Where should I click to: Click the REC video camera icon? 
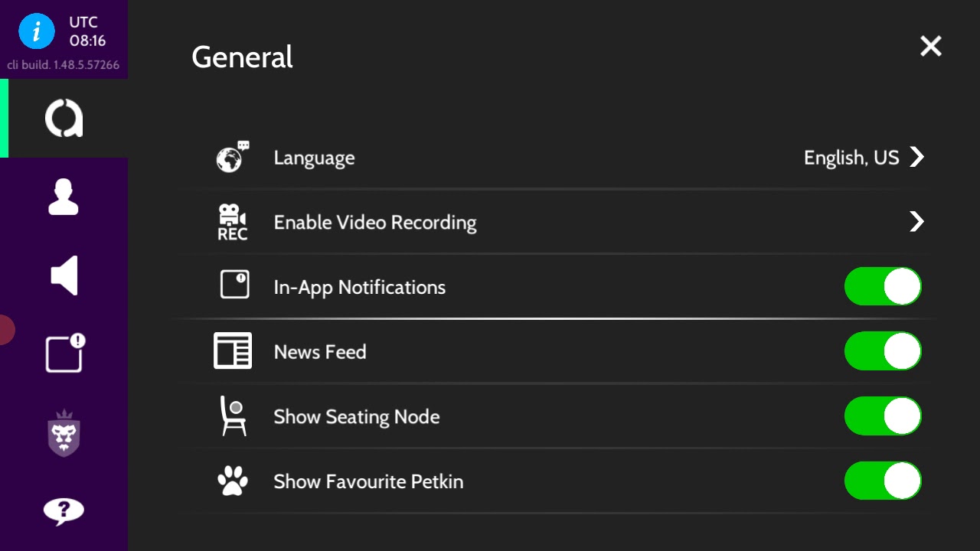click(x=232, y=223)
